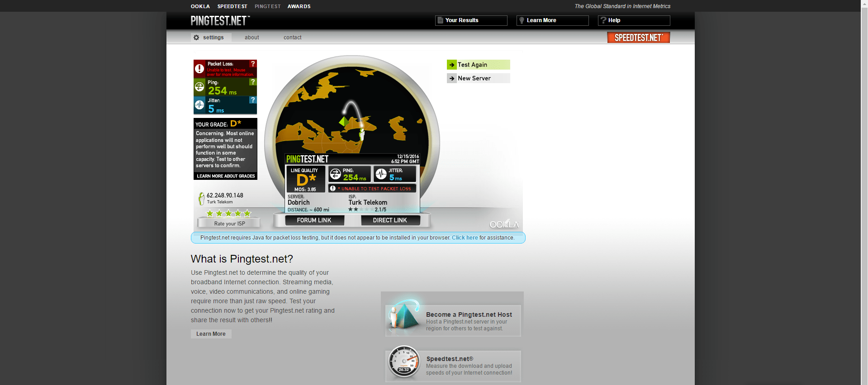The image size is (868, 385).
Task: Open the Ping question mark help
Action: pos(253,82)
